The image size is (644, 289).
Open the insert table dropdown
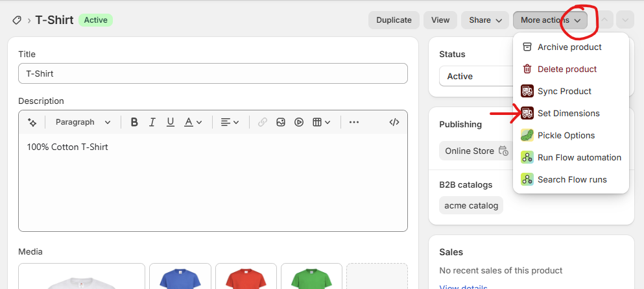(x=322, y=122)
